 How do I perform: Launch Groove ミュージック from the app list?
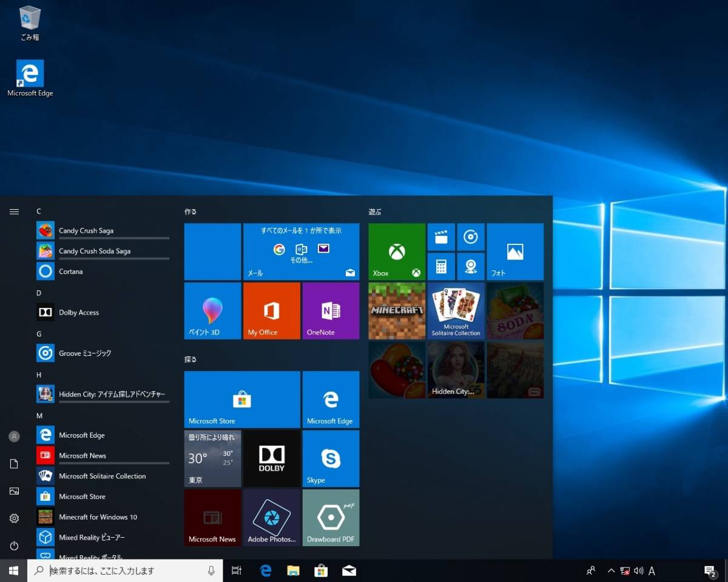103,353
